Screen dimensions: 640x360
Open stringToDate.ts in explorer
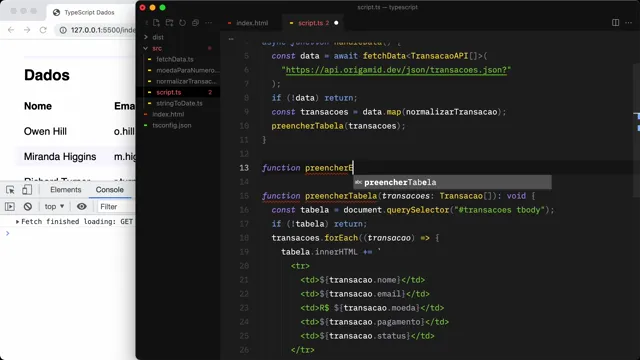tap(179, 103)
